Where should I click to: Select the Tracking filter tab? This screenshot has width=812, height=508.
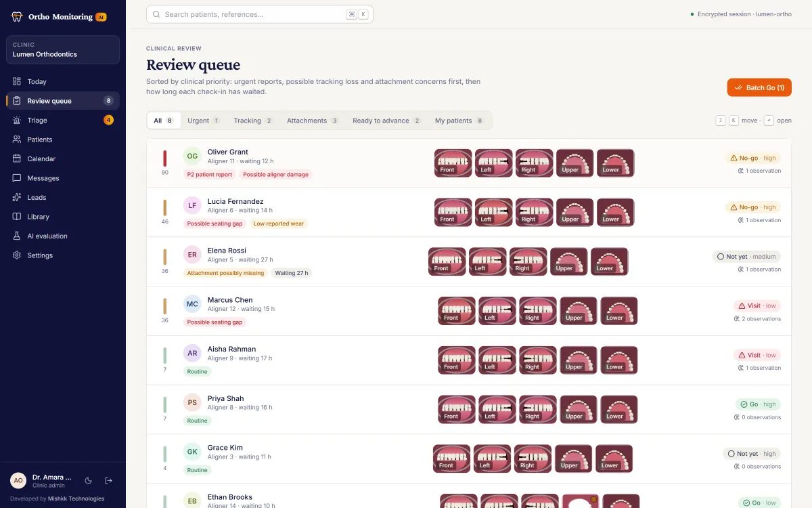[253, 121]
